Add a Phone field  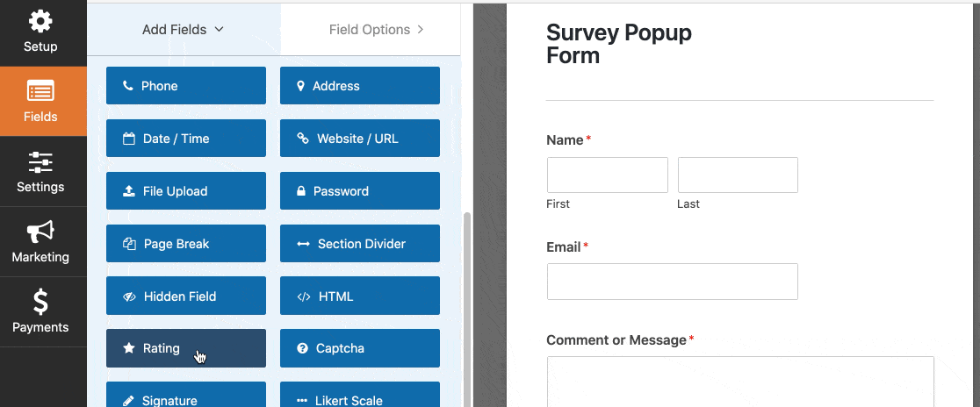point(185,86)
